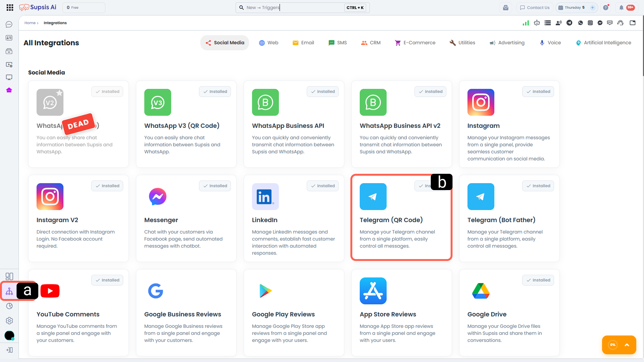Viewport: 644px width, 362px height.
Task: Open the conversations chat bubble sidebar icon
Action: [9, 24]
